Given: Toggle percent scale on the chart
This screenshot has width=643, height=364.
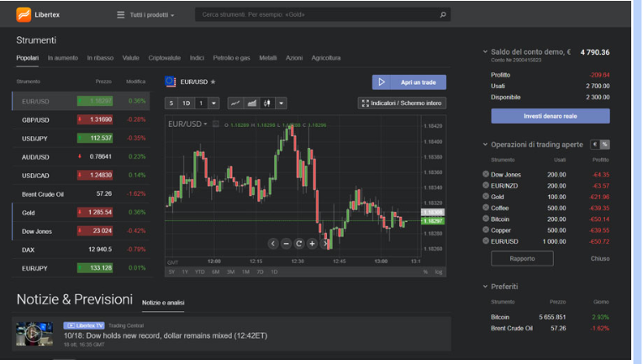Looking at the screenshot, I should tap(425, 272).
